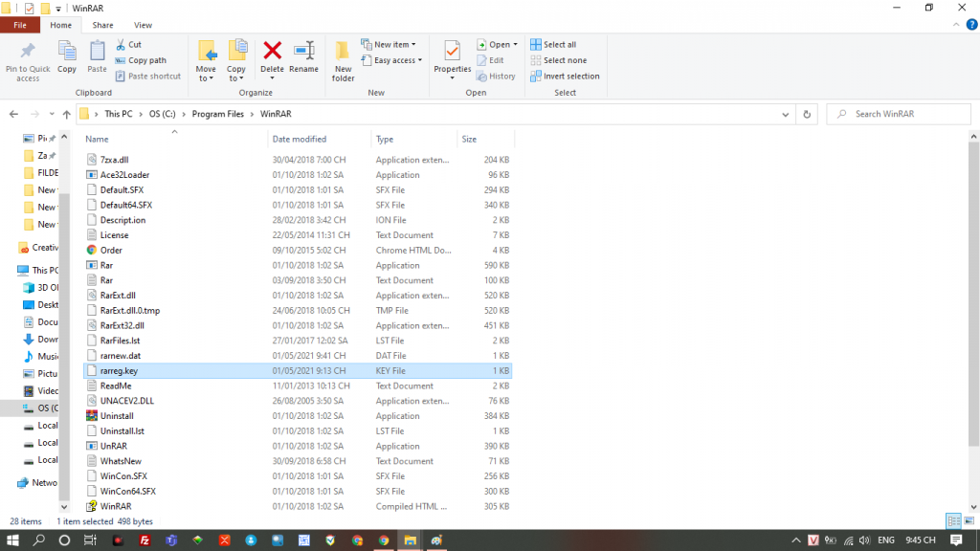Click Pin to Quick access icon
The image size is (980, 551).
click(x=28, y=60)
